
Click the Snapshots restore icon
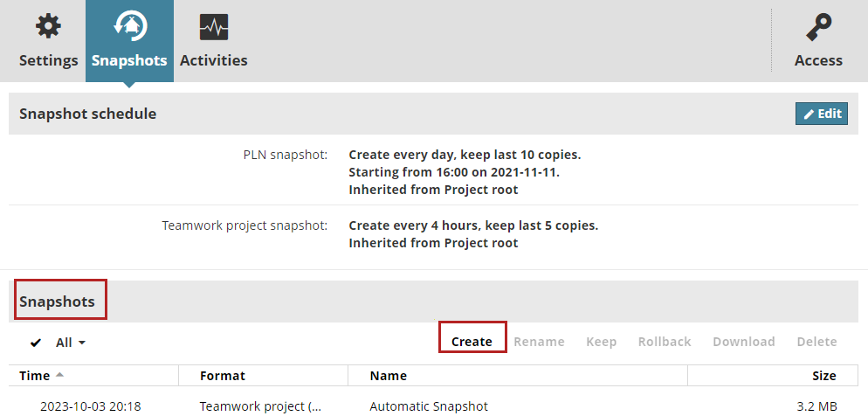coord(129,27)
